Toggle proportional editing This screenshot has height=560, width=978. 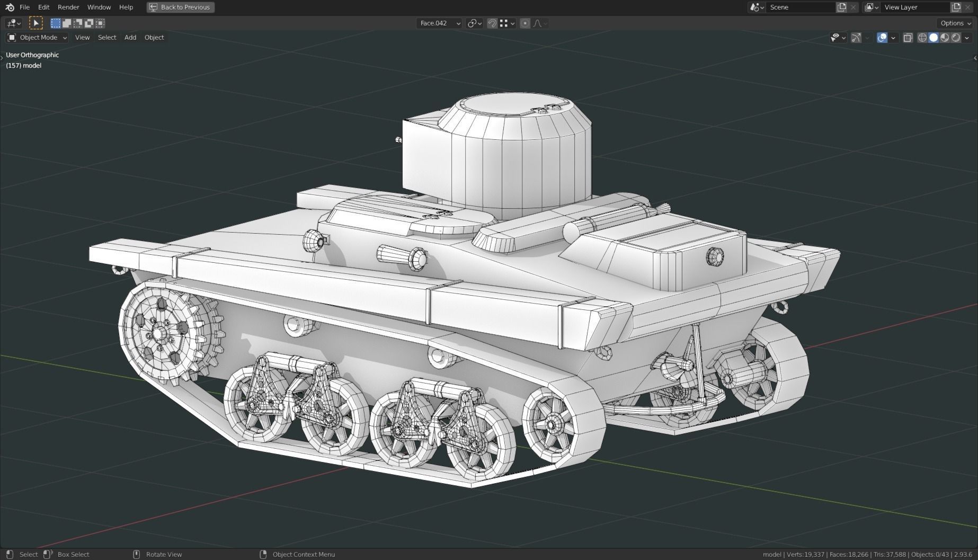525,23
